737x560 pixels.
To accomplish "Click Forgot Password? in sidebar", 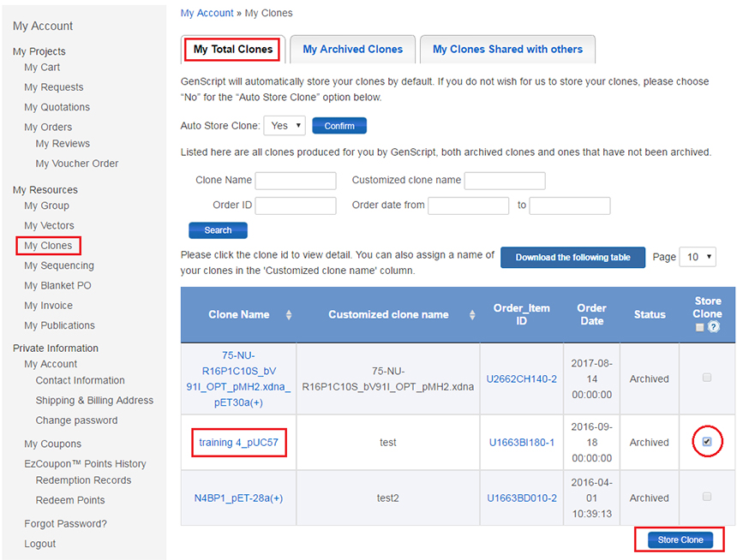I will coord(65,524).
